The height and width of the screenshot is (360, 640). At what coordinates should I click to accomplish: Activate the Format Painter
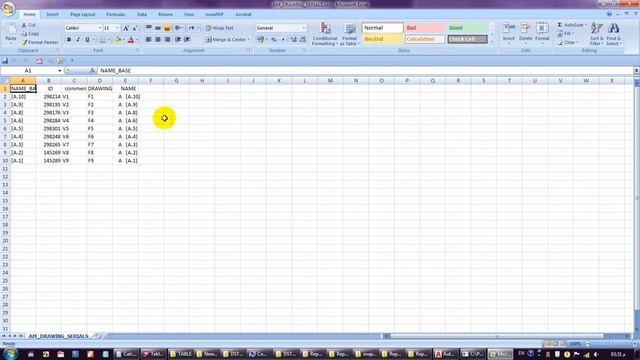[x=40, y=42]
